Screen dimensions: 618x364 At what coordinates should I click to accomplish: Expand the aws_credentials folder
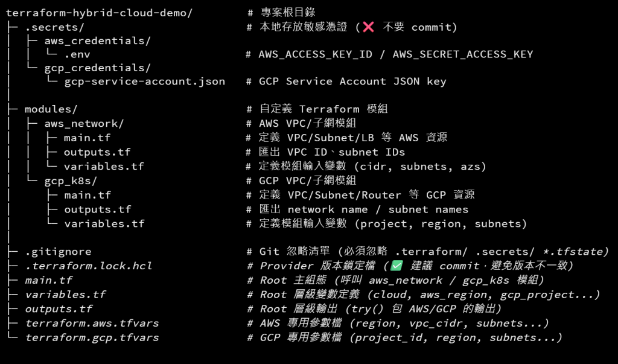click(x=97, y=40)
